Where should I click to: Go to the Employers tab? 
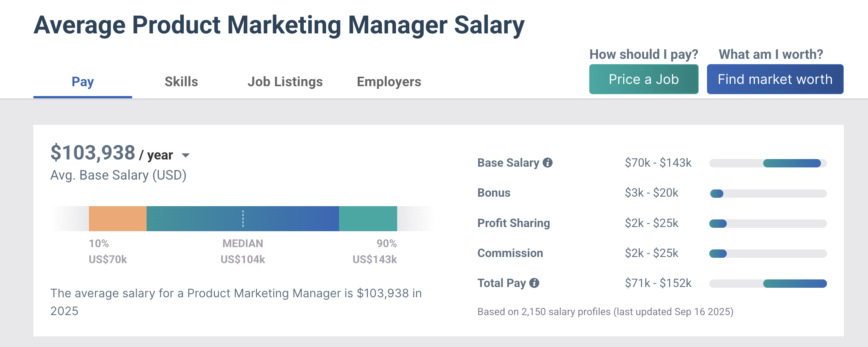point(389,82)
